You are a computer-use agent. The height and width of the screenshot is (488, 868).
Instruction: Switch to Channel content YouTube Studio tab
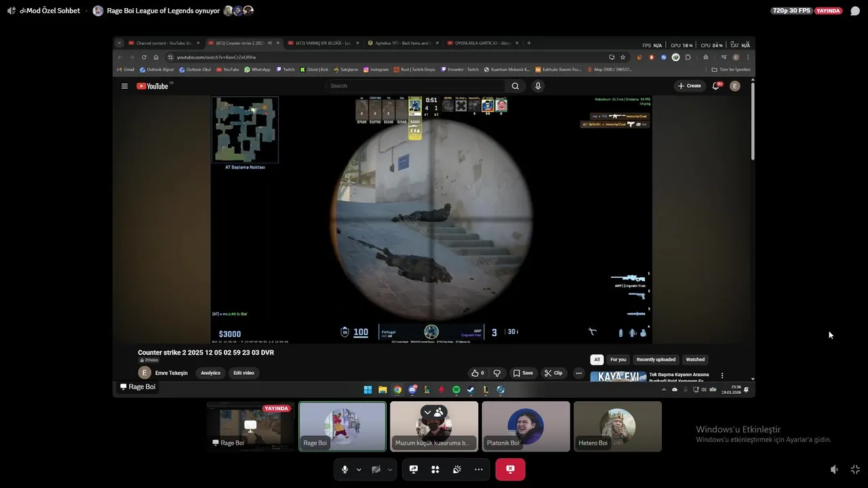(x=163, y=43)
